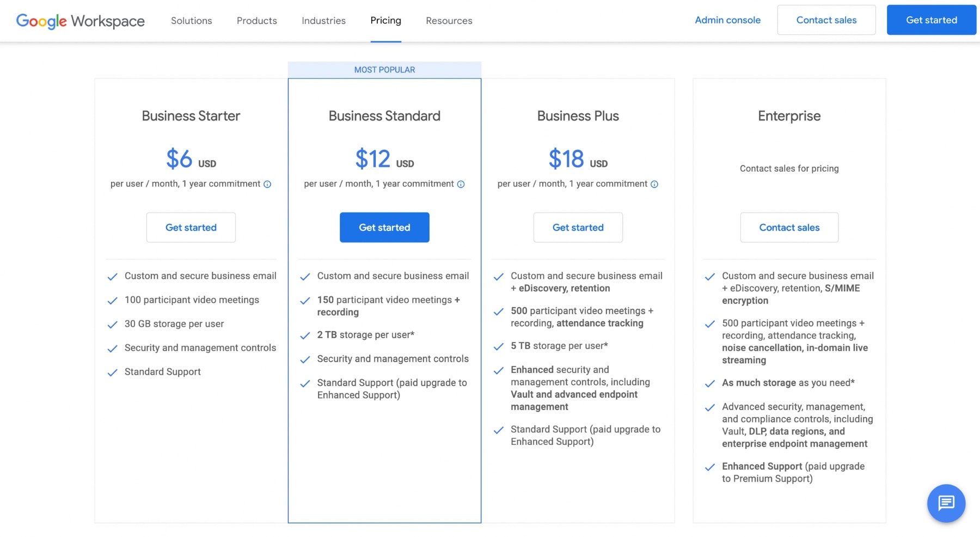Click the Enterprise plan heading
The image size is (980, 537).
coord(789,116)
